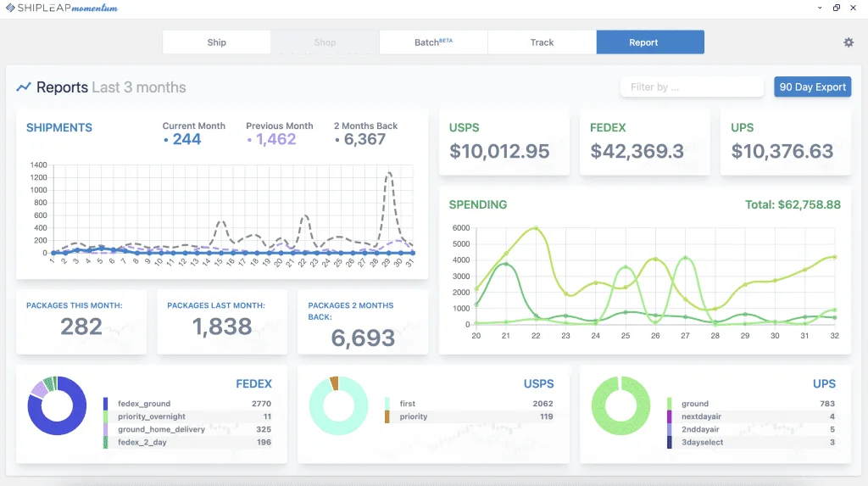The image size is (868, 486).
Task: Go to the Track tab
Action: click(x=542, y=42)
